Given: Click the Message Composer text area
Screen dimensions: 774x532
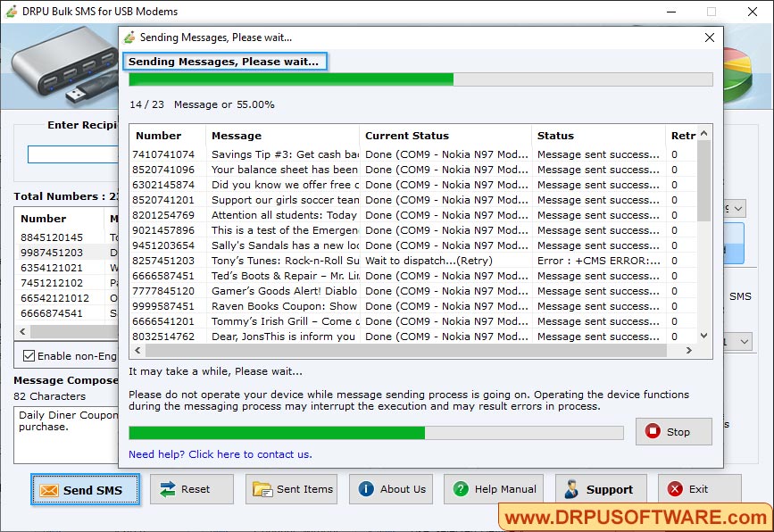Looking at the screenshot, I should pyautogui.click(x=66, y=435).
